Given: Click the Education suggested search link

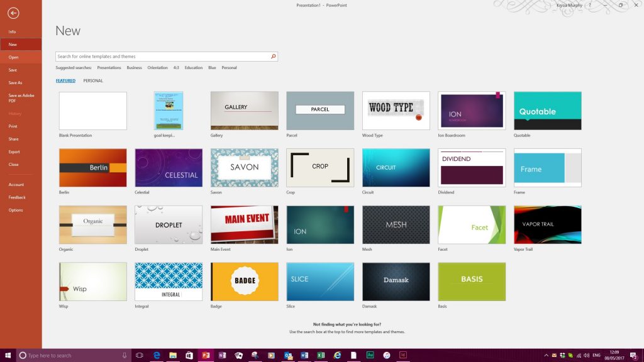Looking at the screenshot, I should [x=193, y=68].
